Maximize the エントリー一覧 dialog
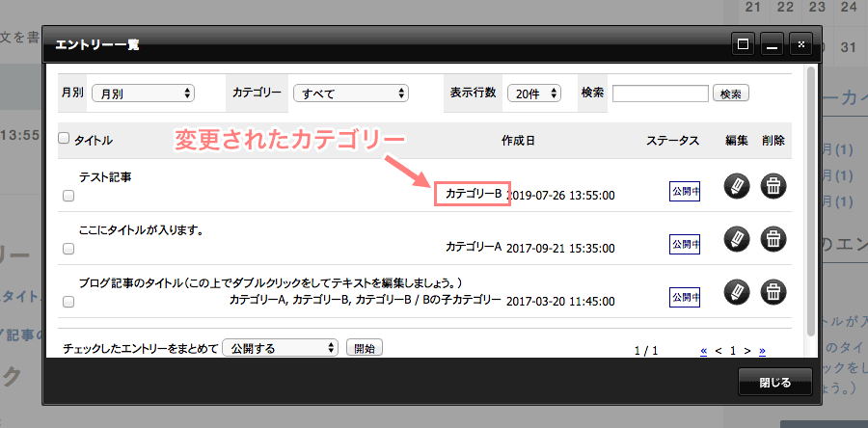This screenshot has height=428, width=868. [x=743, y=44]
